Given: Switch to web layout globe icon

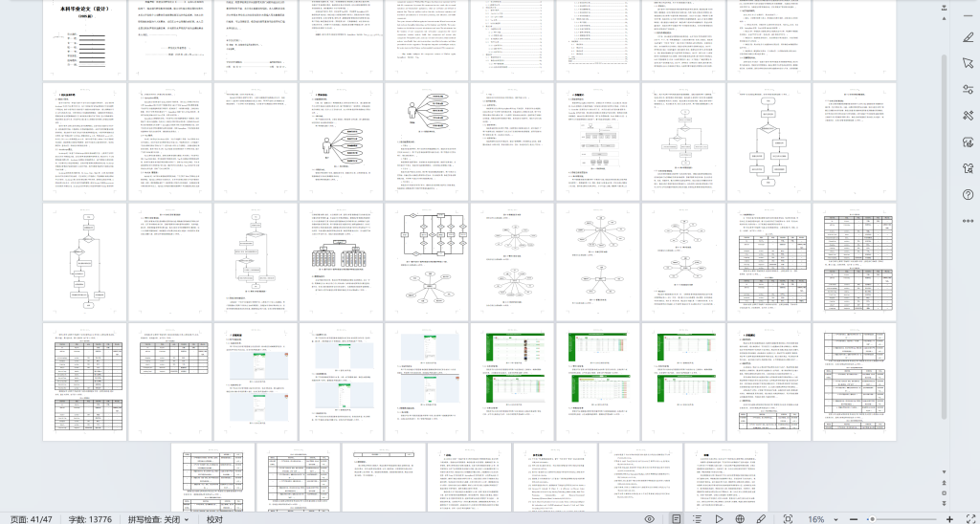Looking at the screenshot, I should pos(740,519).
